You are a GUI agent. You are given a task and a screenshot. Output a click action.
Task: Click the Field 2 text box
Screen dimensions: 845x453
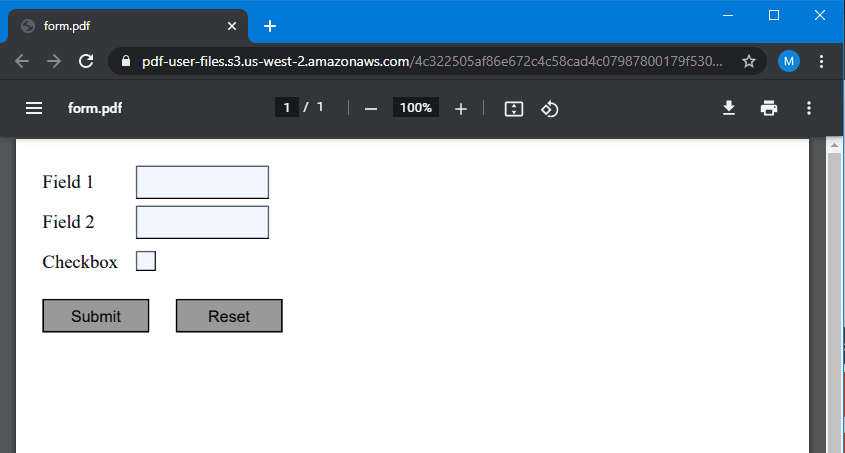pyautogui.click(x=202, y=222)
